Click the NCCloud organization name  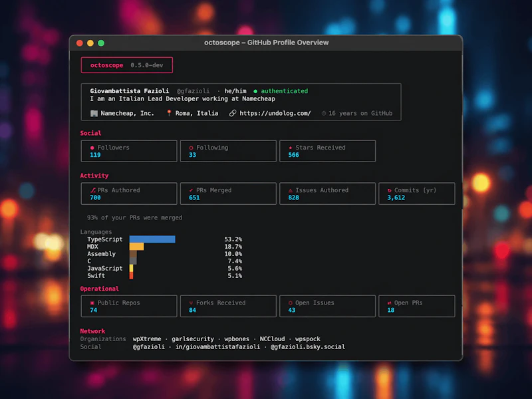272,339
